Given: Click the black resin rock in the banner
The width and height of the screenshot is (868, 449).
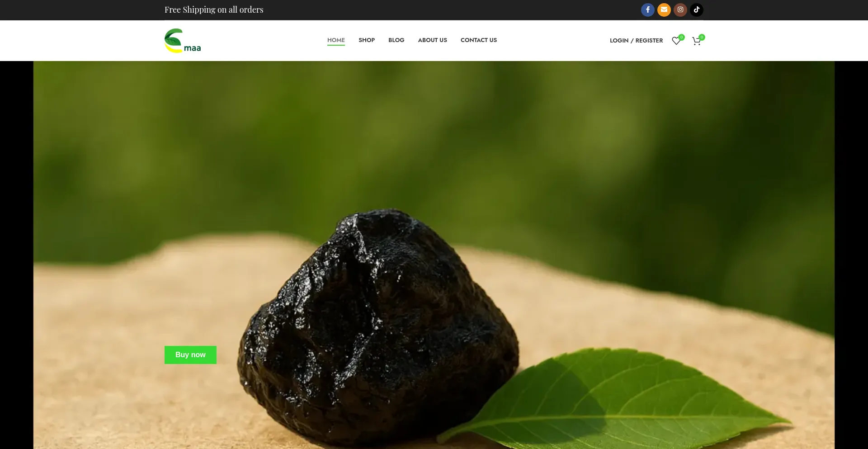Looking at the screenshot, I should click(x=380, y=326).
